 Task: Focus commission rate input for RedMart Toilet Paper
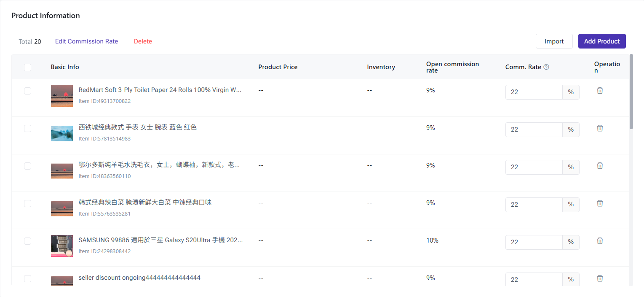click(x=534, y=92)
